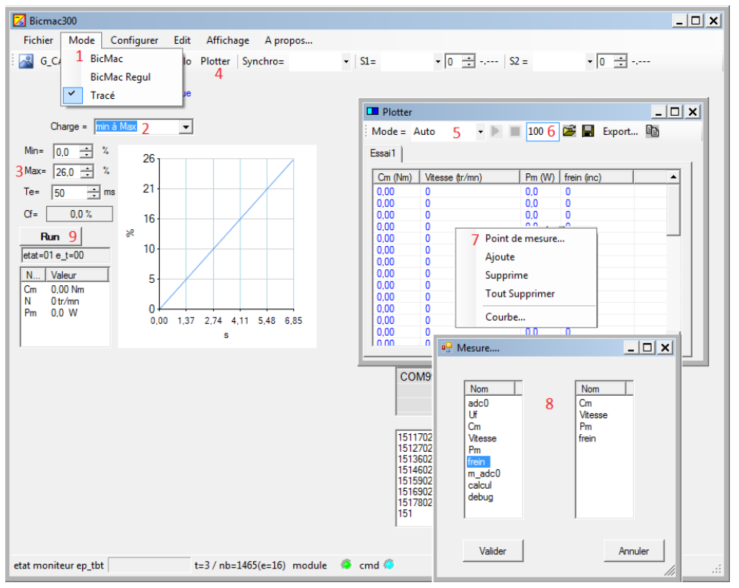Choose BicMac Regul mode

coord(123,77)
